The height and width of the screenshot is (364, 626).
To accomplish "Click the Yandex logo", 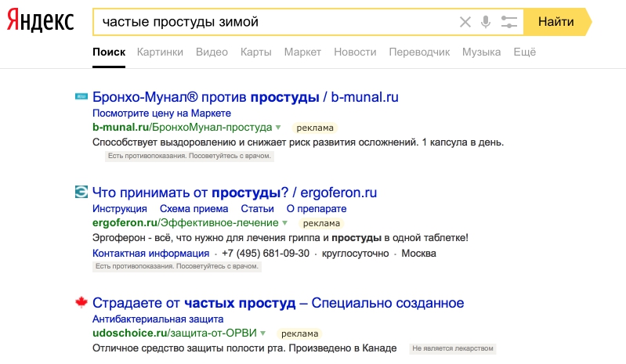I will tap(41, 21).
